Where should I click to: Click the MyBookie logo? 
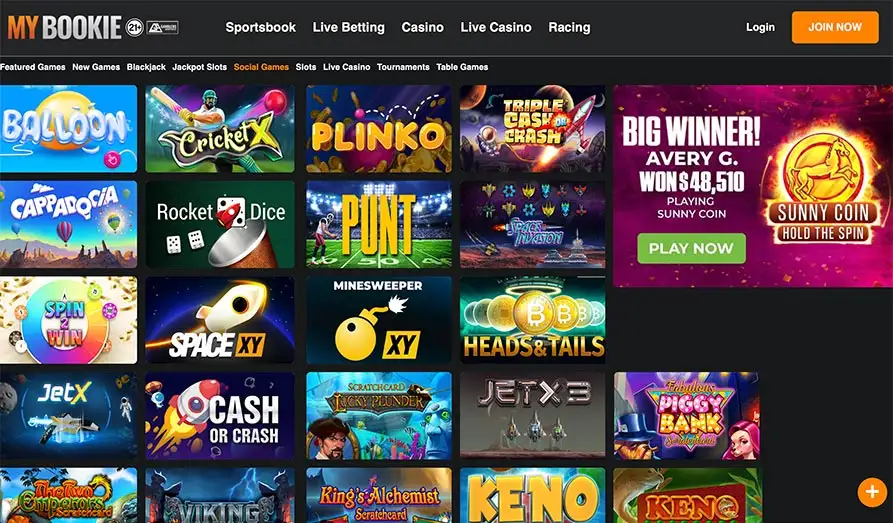[x=65, y=27]
